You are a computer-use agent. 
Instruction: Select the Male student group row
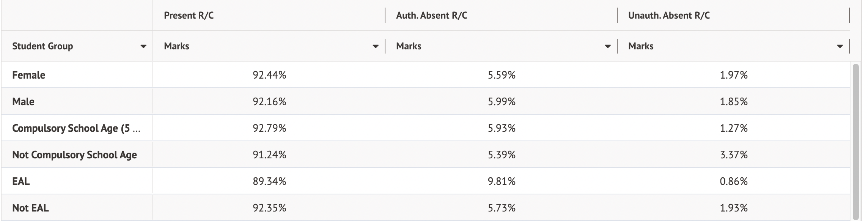pyautogui.click(x=24, y=102)
